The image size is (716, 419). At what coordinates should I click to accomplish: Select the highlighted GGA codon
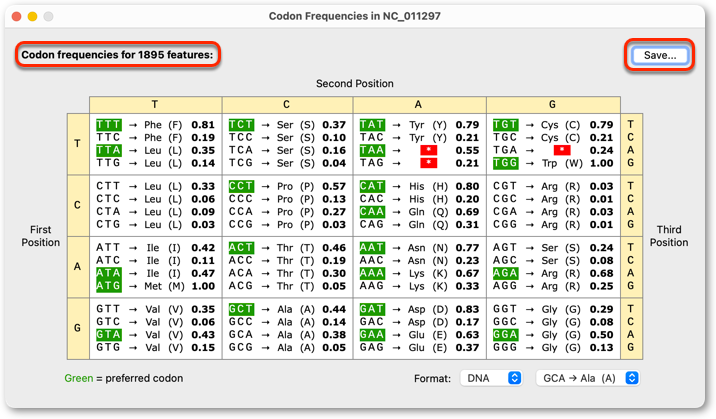(505, 335)
